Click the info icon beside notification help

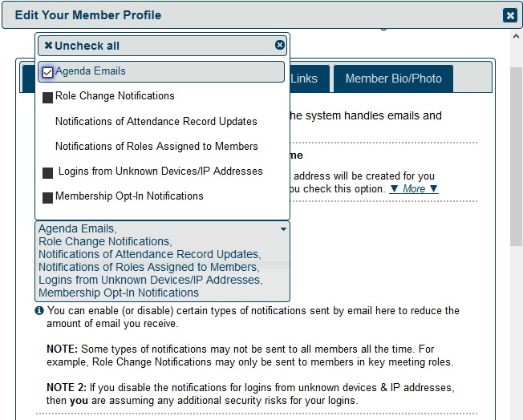click(39, 311)
